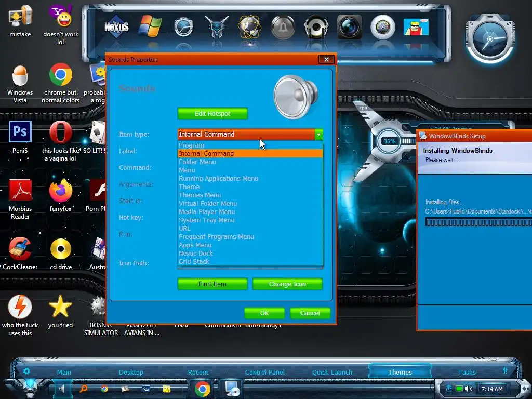
Task: Click the computer with CD taskbar button
Action: tap(233, 389)
